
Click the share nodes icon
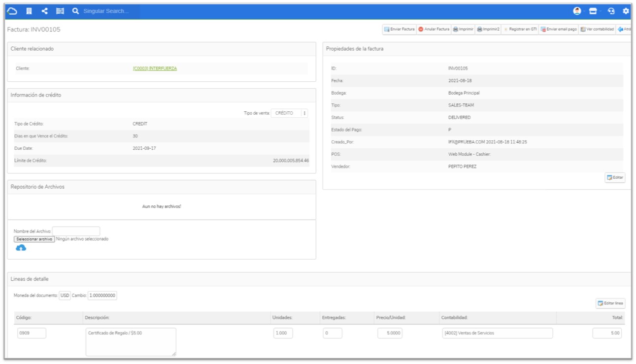click(x=45, y=11)
